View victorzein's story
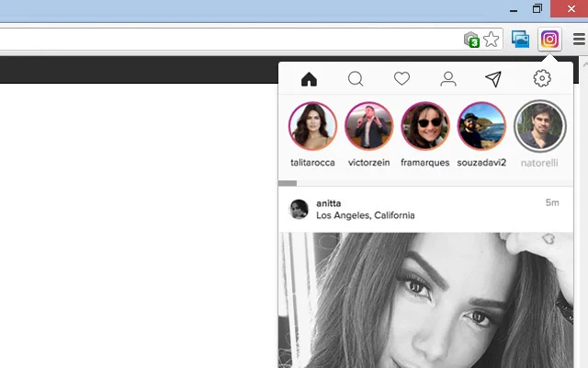 [x=369, y=126]
